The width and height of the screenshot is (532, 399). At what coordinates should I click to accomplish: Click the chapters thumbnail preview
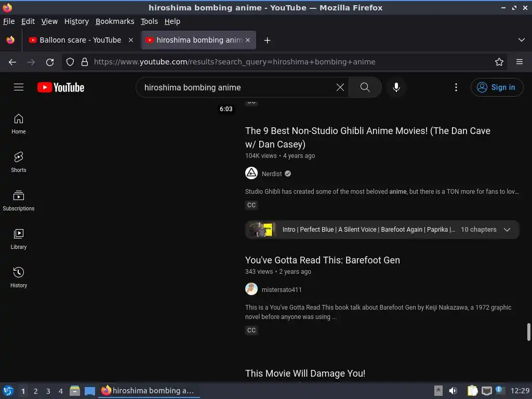(261, 230)
